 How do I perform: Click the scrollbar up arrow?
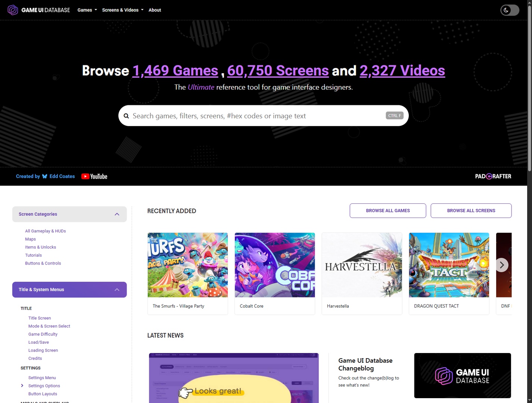[529, 2]
